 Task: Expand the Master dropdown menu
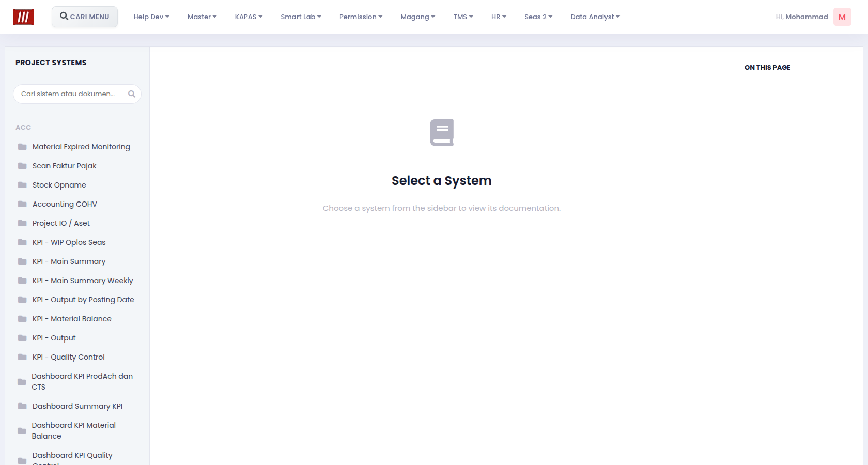[x=202, y=17]
